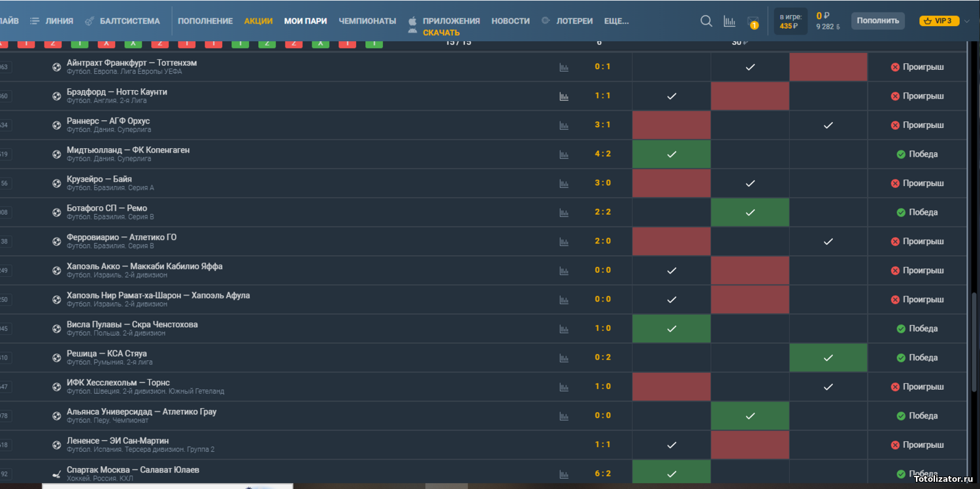Open the search magnifier icon

pyautogui.click(x=706, y=21)
